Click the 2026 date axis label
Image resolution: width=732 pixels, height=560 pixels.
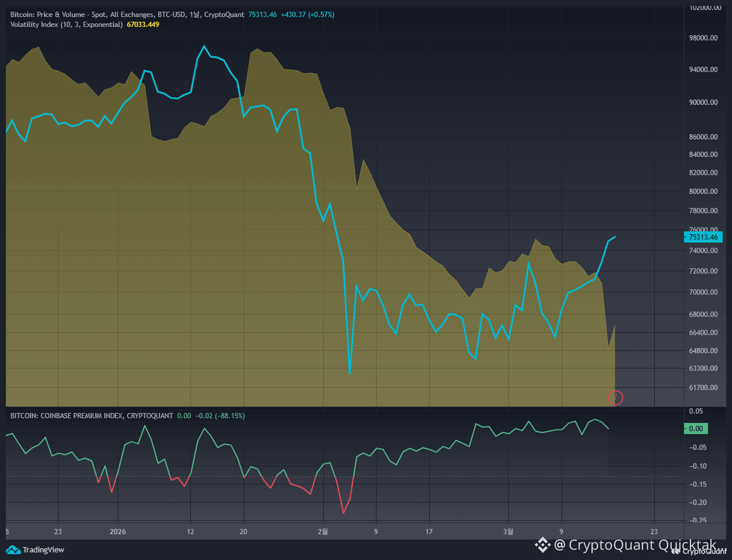[x=118, y=532]
